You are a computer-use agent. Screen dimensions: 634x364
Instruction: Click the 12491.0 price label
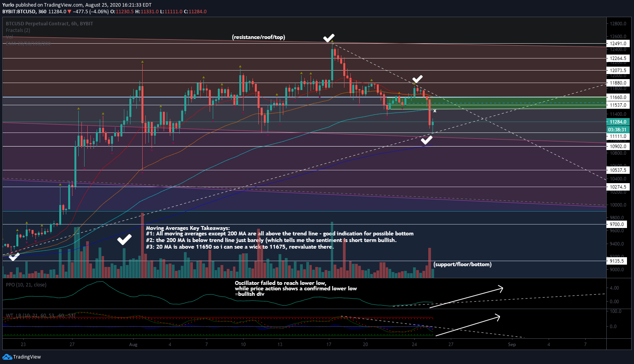[618, 44]
